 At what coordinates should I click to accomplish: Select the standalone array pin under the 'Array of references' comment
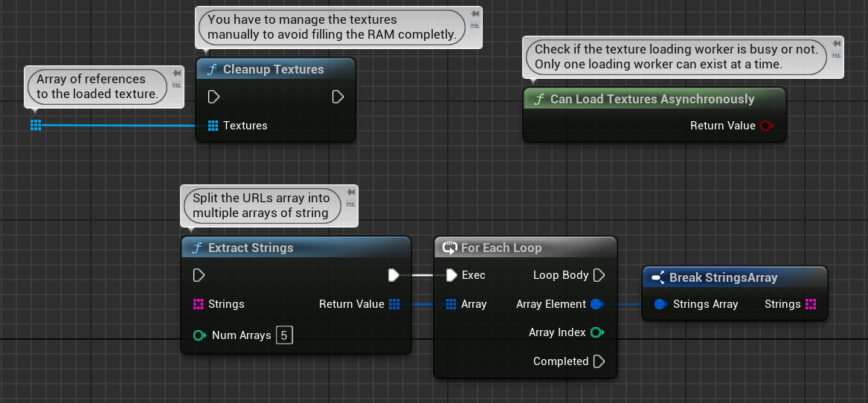coord(36,125)
